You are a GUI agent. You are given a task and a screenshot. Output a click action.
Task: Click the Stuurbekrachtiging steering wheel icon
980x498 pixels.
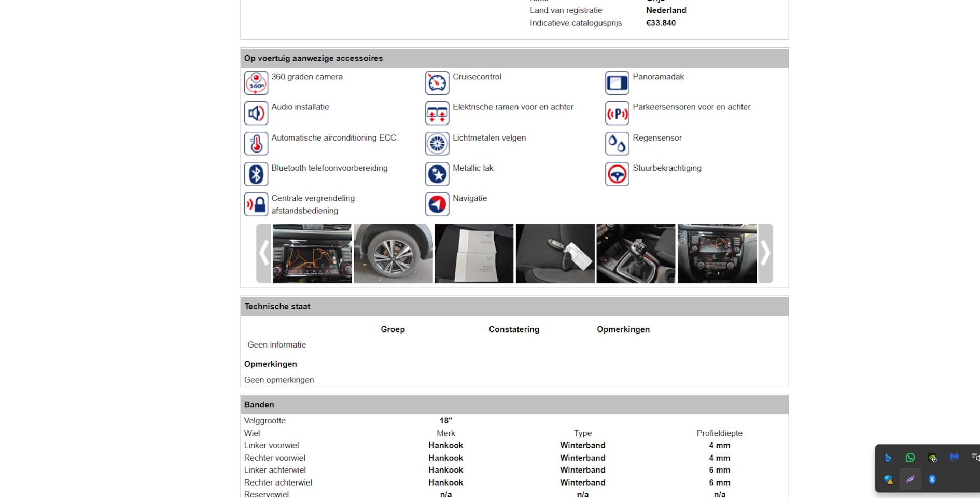[617, 174]
